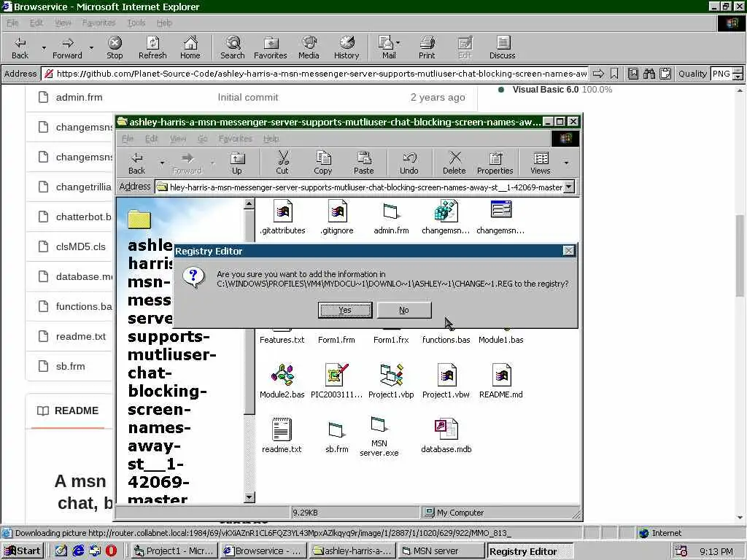Open the Search pane in IE
The image size is (747, 560).
point(233,47)
